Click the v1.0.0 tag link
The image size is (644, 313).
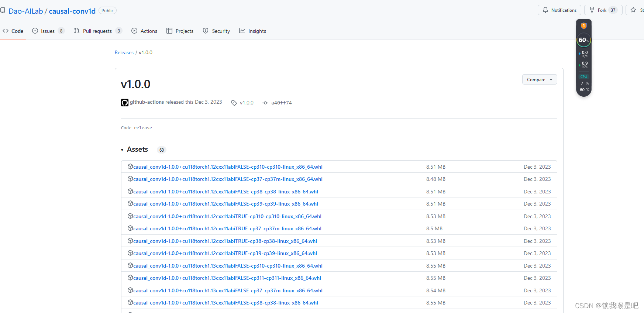pyautogui.click(x=247, y=103)
